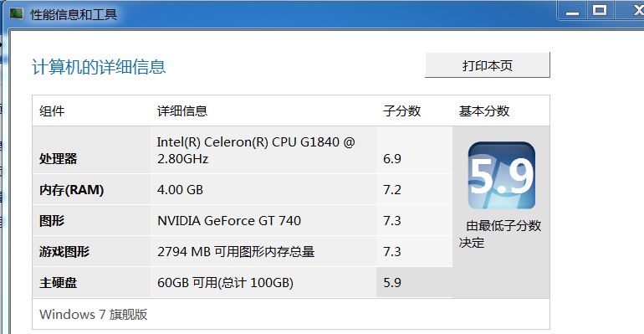644x334 pixels.
Task: Click the 详细信息 column header
Action: (x=182, y=111)
